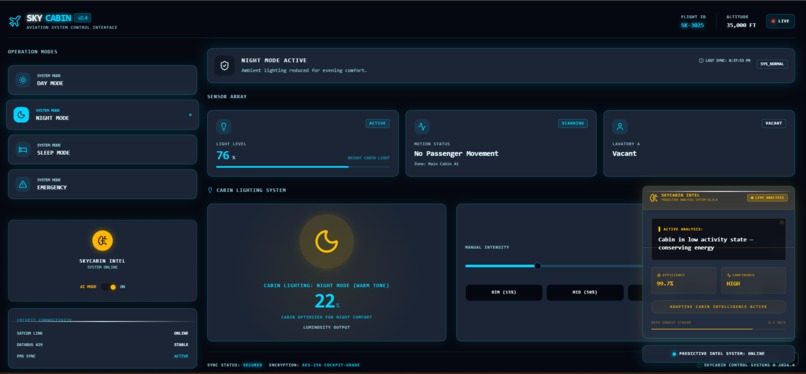Select Emergency operation mode
The height and width of the screenshot is (374, 806).
point(102,184)
